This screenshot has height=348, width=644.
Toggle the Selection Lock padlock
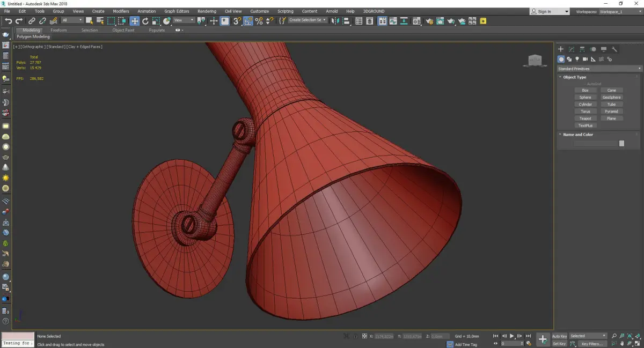tap(355, 336)
